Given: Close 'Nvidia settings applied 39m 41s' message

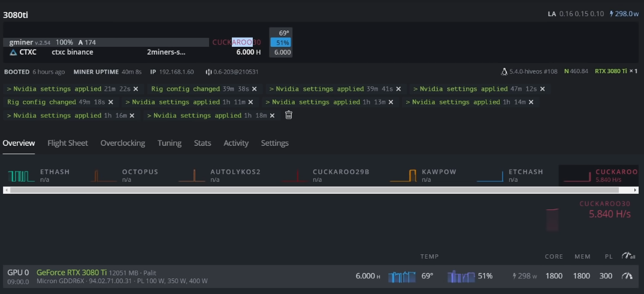Looking at the screenshot, I should click(x=398, y=89).
